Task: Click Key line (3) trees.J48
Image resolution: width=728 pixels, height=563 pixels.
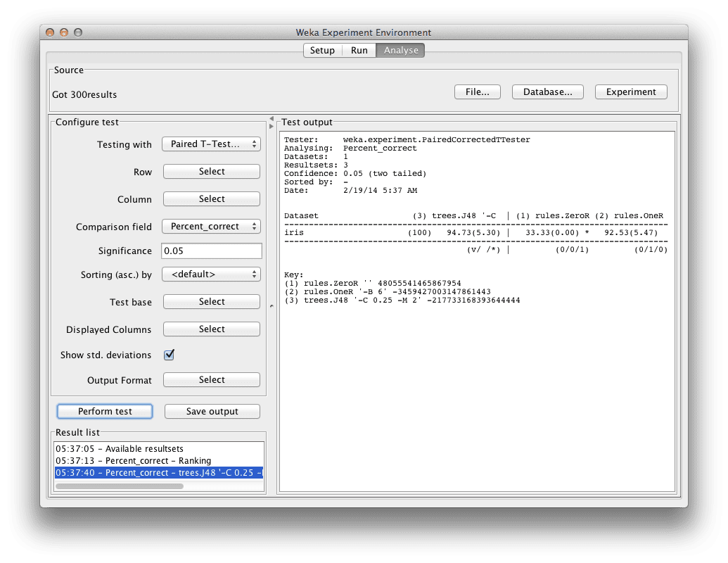Action: [402, 300]
